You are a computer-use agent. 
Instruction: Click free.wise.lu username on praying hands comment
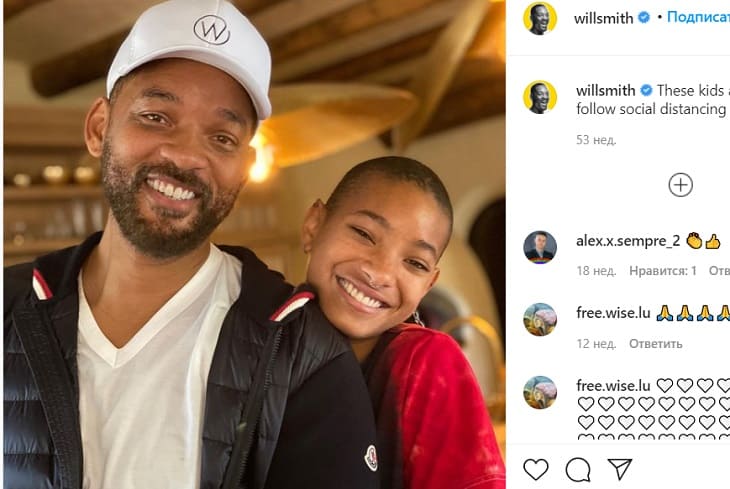[613, 313]
